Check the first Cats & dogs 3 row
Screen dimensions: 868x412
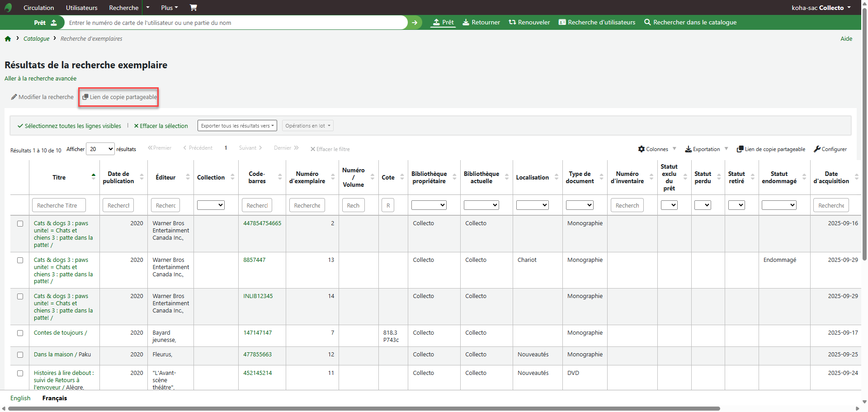point(20,224)
